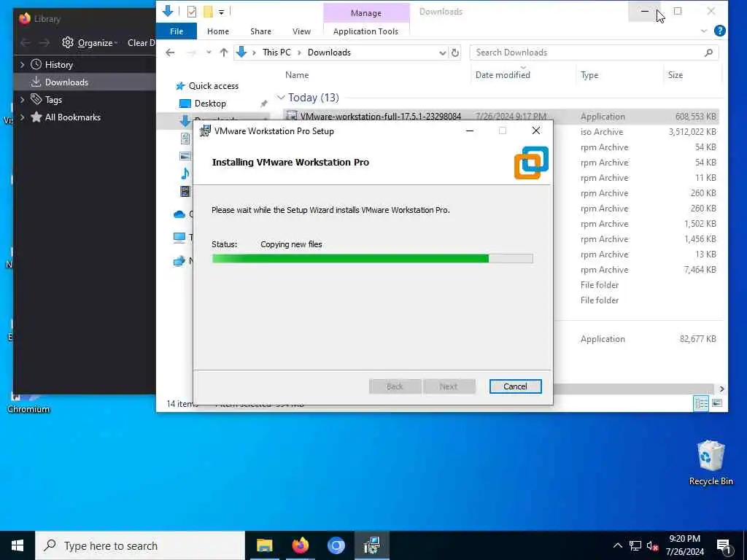Click the VMware logo in setup dialog
The height and width of the screenshot is (560, 747).
click(x=531, y=163)
